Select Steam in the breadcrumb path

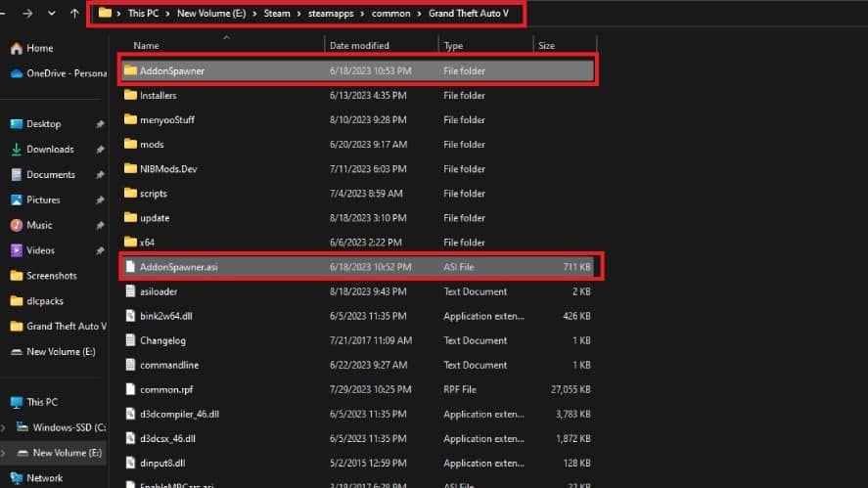pyautogui.click(x=277, y=14)
